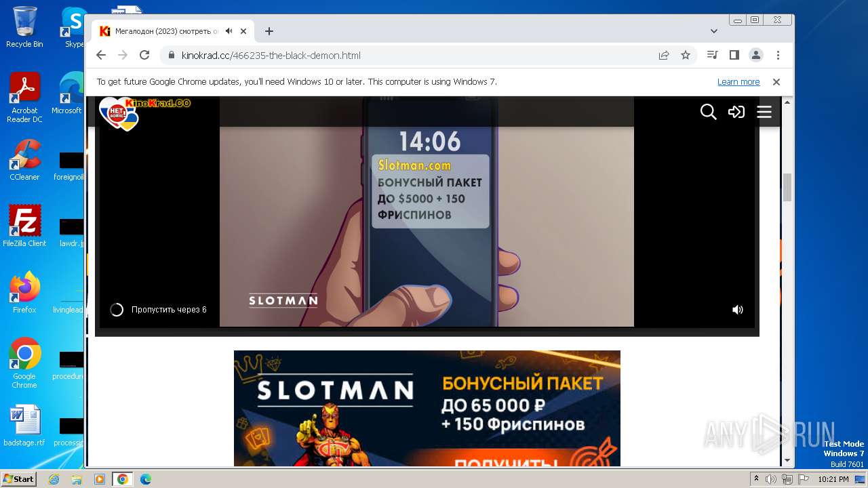Launch CCleaner from desktop

coord(24,160)
